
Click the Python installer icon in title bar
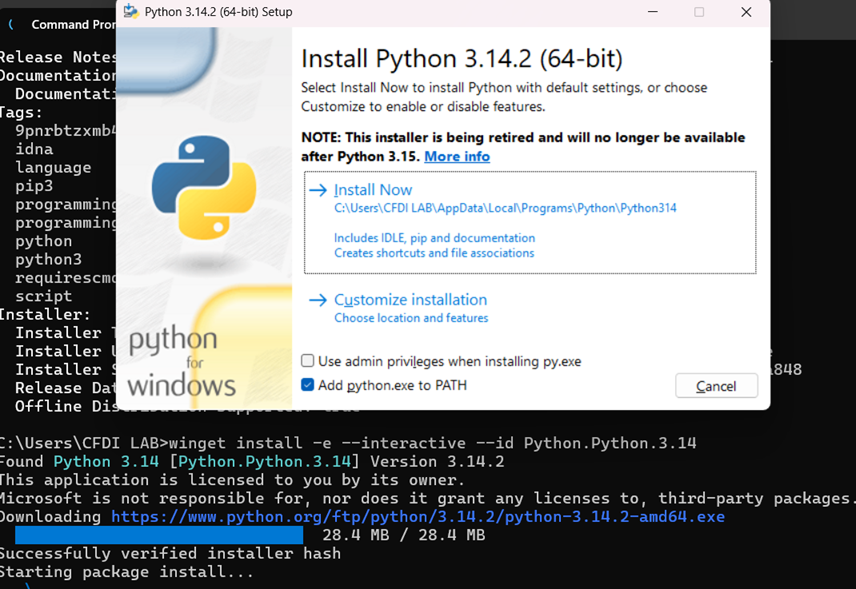[131, 12]
